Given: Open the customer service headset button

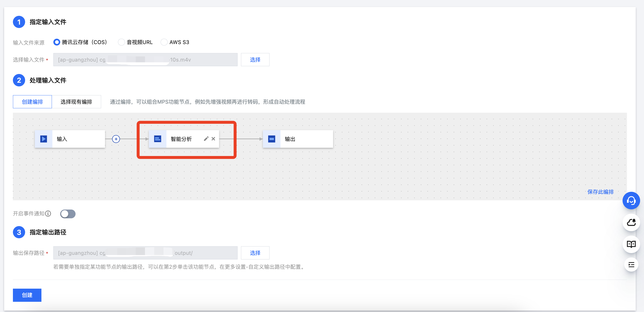Looking at the screenshot, I should click(631, 201).
